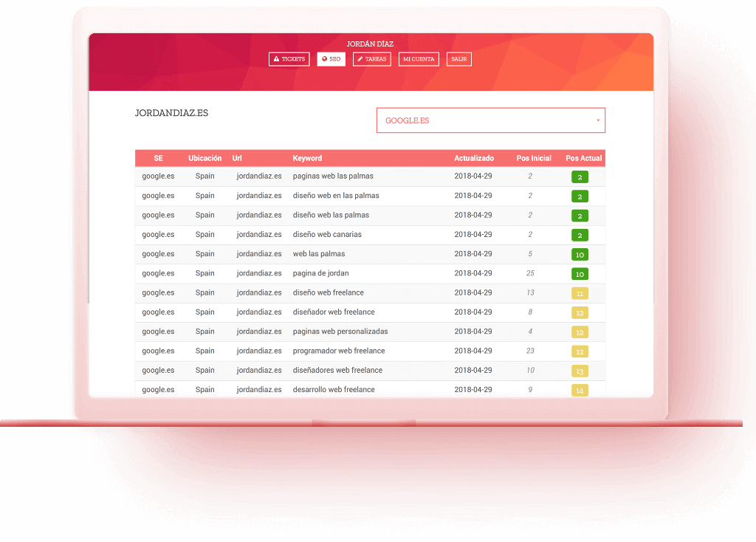Viewport: 756px width, 542px height.
Task: Click the pencil icon in Tareas button
Action: click(360, 59)
